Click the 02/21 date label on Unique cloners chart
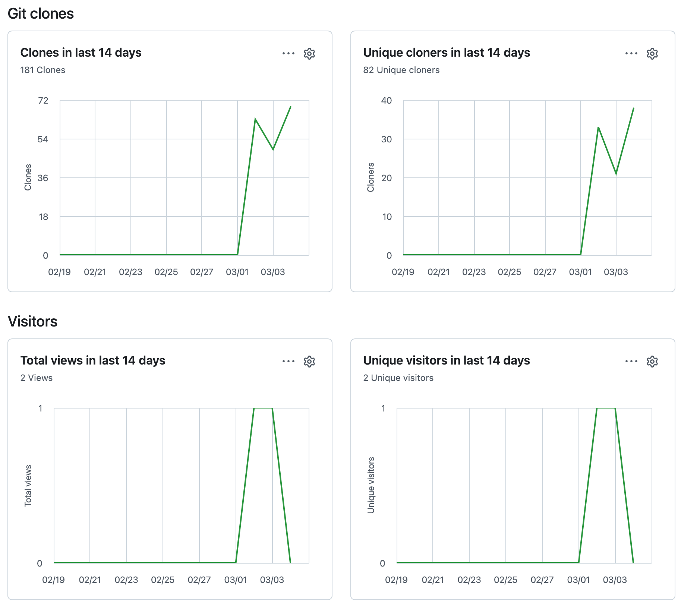This screenshot has width=700, height=615. 439,272
